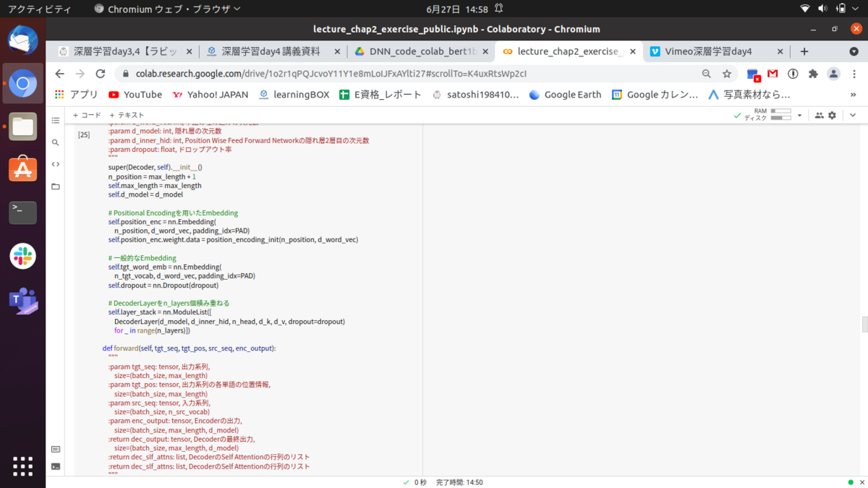Image resolution: width=868 pixels, height=488 pixels.
Task: Open アクティビティ overview in top bar
Action: click(x=39, y=9)
